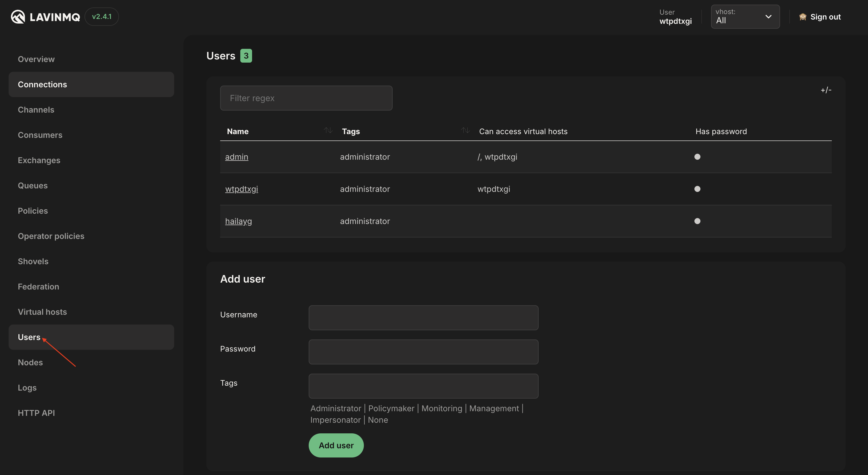
Task: Click the 'Add user' section heading
Action: (x=242, y=279)
